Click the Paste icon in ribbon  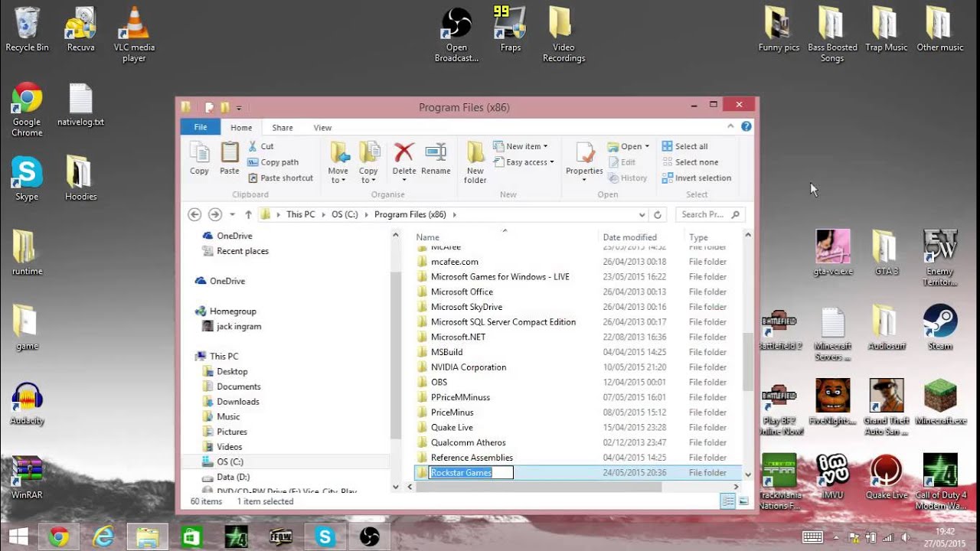[230, 159]
